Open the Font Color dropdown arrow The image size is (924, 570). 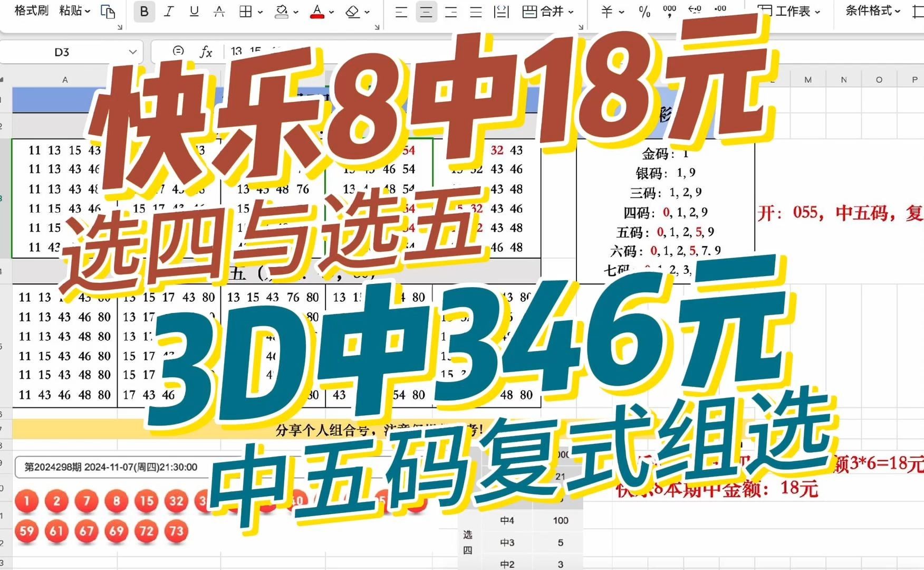click(x=331, y=12)
